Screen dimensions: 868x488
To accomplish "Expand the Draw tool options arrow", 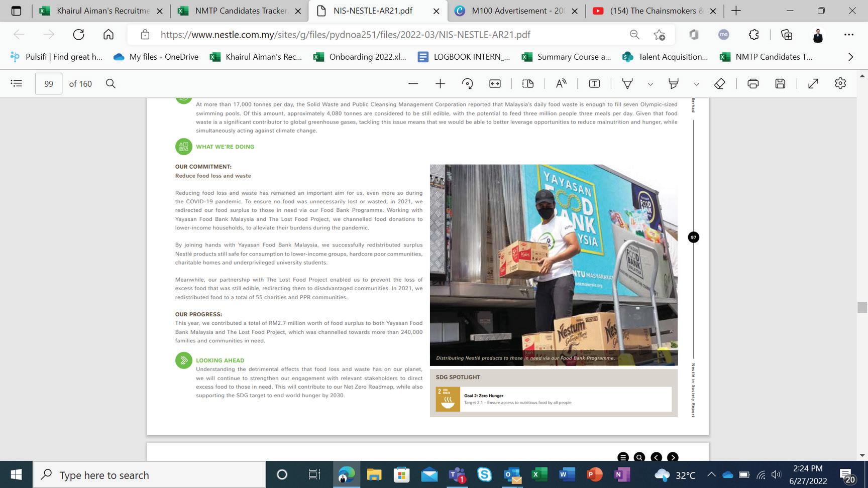I will 650,84.
